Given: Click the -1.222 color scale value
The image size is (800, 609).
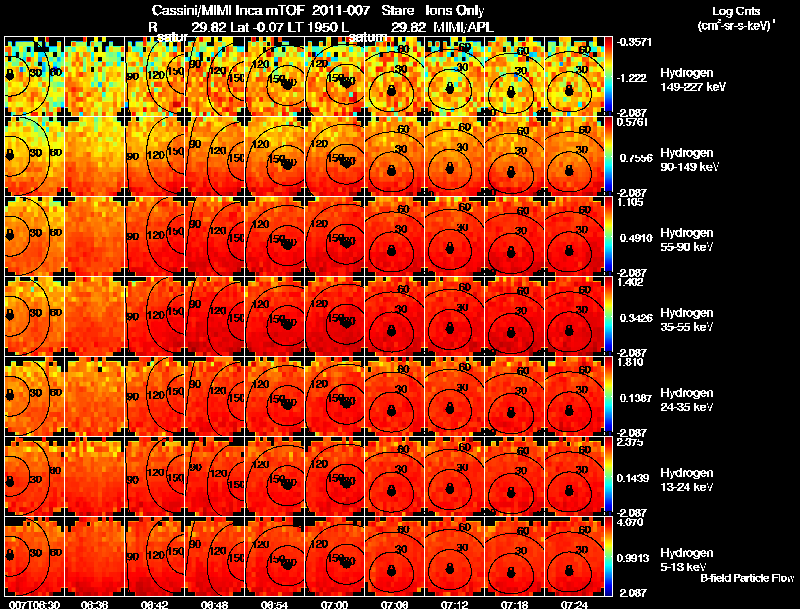Looking at the screenshot, I should 633,78.
